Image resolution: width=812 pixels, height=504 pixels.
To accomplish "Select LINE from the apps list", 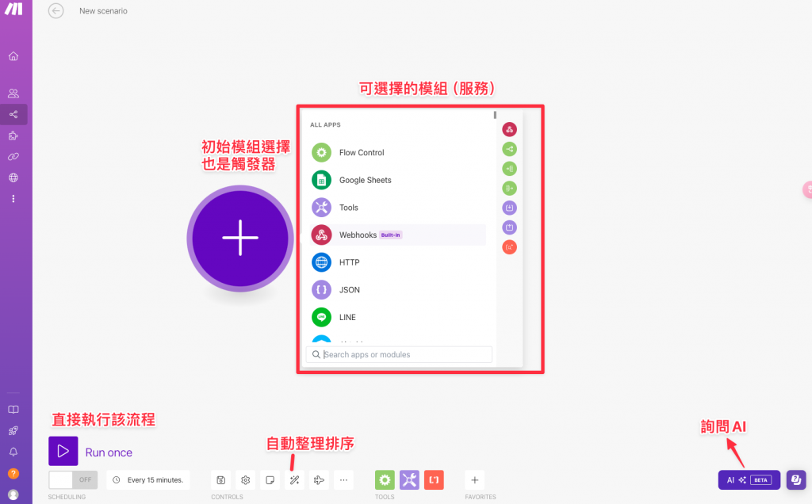I will pos(398,317).
